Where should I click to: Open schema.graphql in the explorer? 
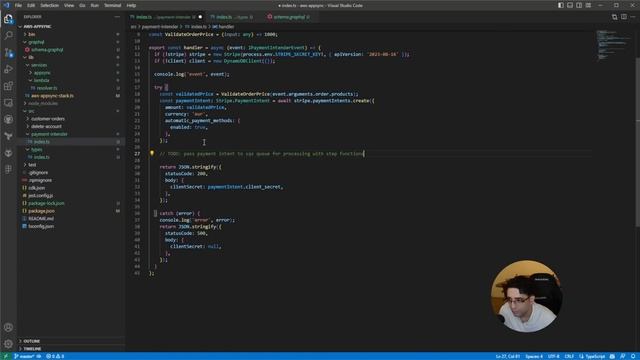click(x=47, y=49)
